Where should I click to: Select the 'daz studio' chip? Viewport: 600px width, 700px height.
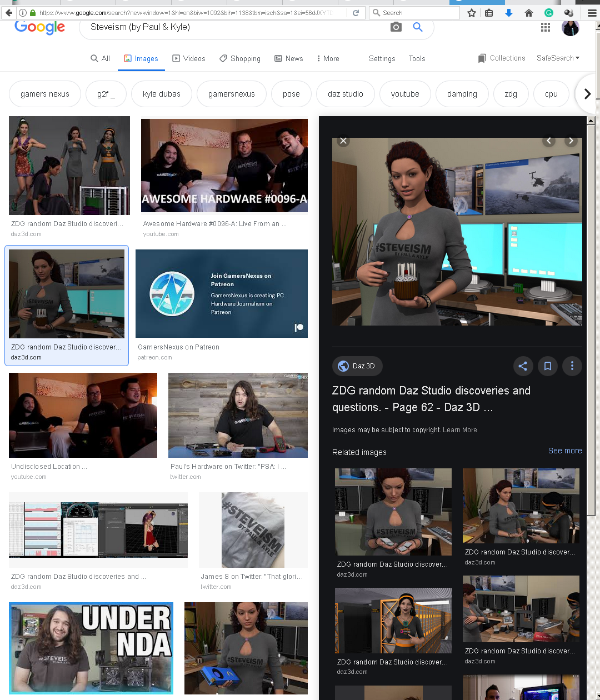pos(346,94)
